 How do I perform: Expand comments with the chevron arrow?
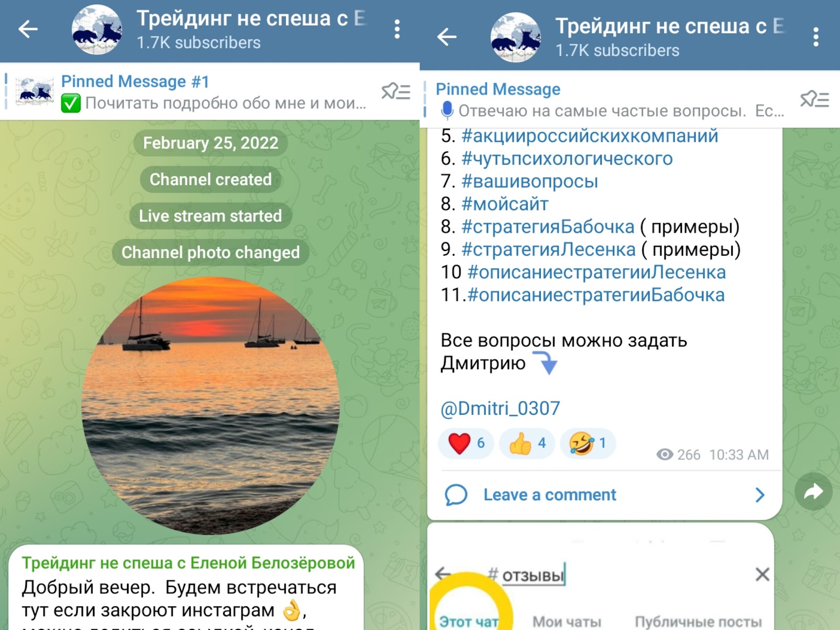[760, 495]
